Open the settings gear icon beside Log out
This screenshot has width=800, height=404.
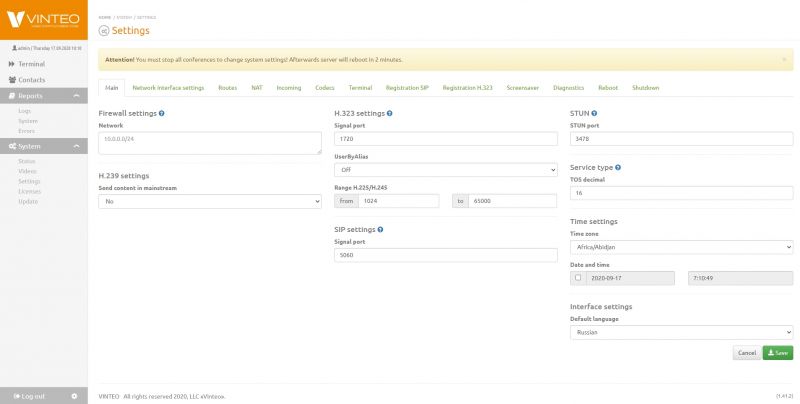click(x=74, y=396)
